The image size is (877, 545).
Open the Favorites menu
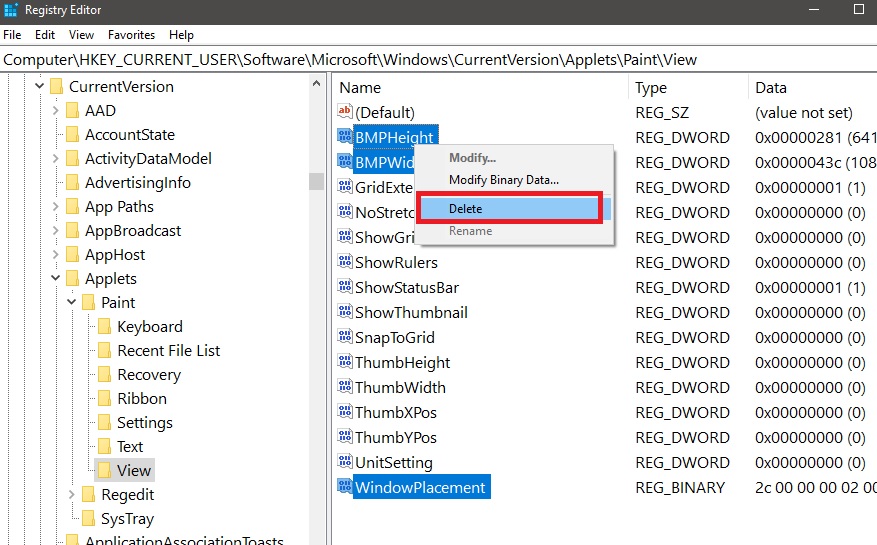click(x=131, y=35)
